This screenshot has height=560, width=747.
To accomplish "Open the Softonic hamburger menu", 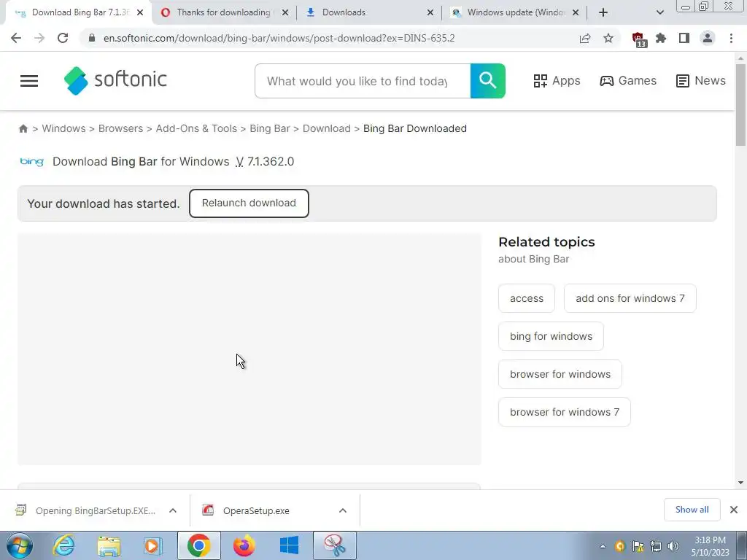I will click(x=29, y=81).
